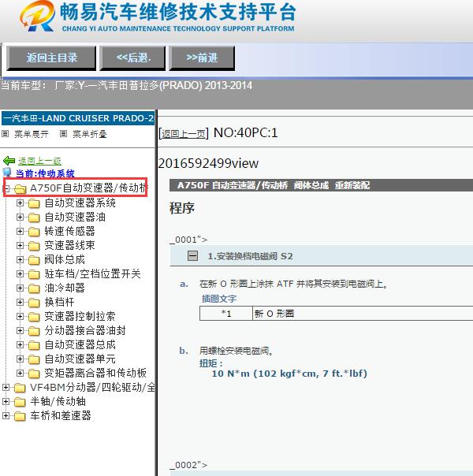473x476 pixels.
Task: Expand all menus via 菜单展开 text
Action: pyautogui.click(x=32, y=134)
